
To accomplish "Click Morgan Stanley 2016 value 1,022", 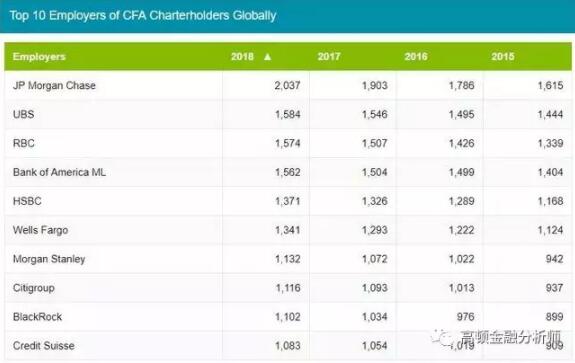I will click(x=462, y=259).
